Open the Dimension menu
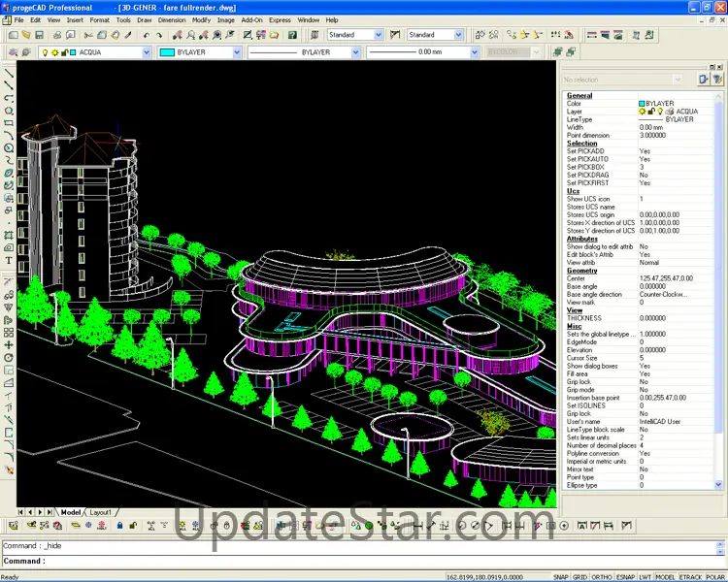The image size is (728, 582). 171,20
